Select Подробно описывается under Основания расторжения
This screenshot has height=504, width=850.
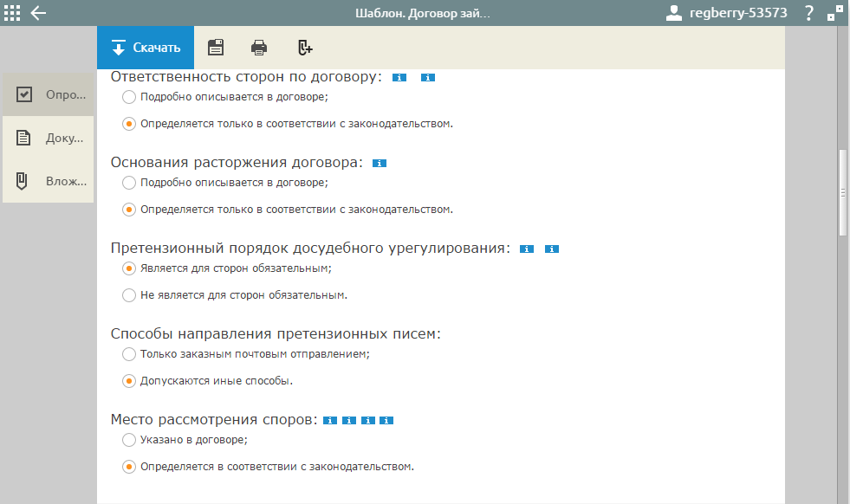[129, 183]
